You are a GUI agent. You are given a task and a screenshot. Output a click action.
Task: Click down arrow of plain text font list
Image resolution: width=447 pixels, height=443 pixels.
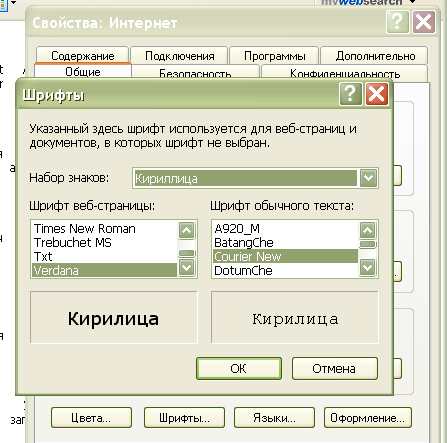point(368,268)
